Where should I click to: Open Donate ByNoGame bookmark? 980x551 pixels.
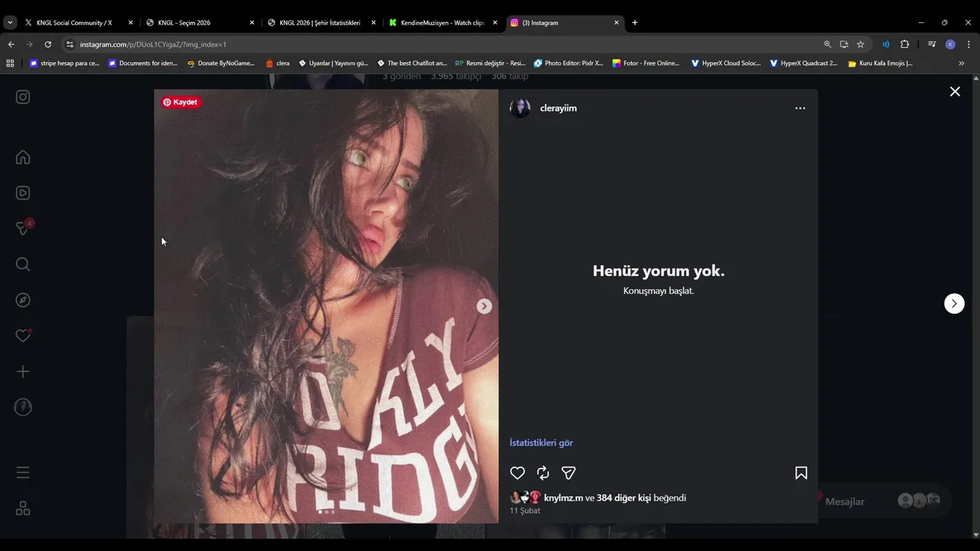(221, 64)
